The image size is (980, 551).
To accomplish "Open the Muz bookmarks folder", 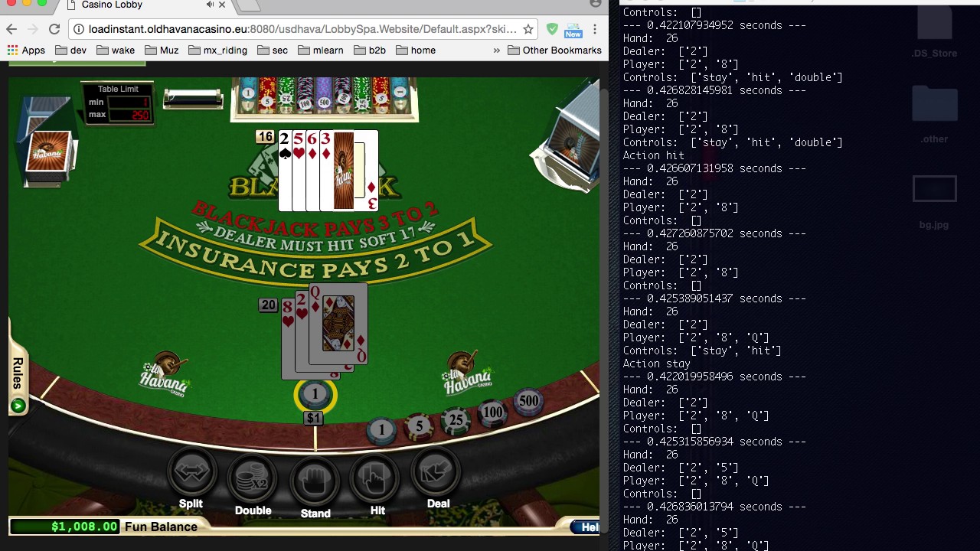I will coord(161,51).
